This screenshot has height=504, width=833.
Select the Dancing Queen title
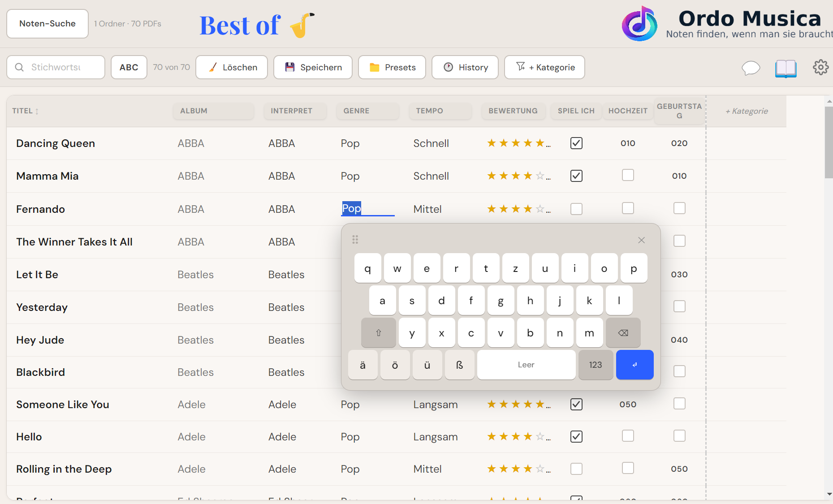coord(56,143)
